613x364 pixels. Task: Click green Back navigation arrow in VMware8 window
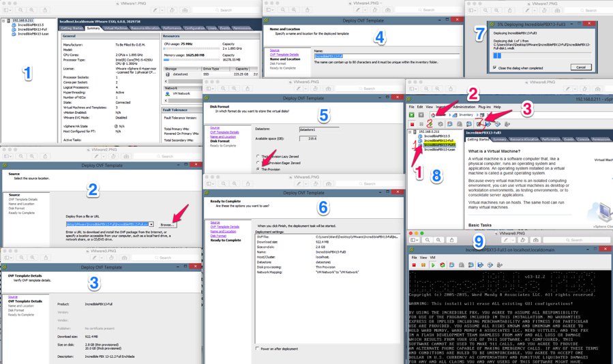(x=412, y=115)
